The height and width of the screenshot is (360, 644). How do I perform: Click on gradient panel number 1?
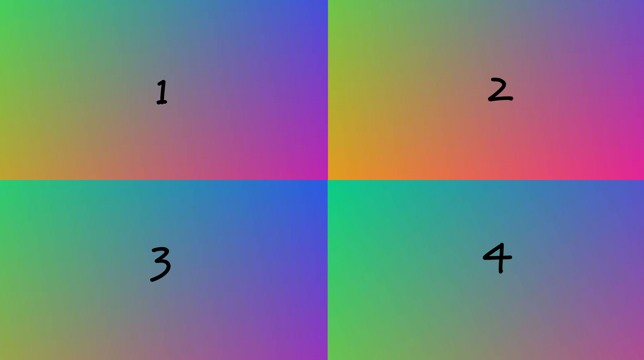click(161, 90)
